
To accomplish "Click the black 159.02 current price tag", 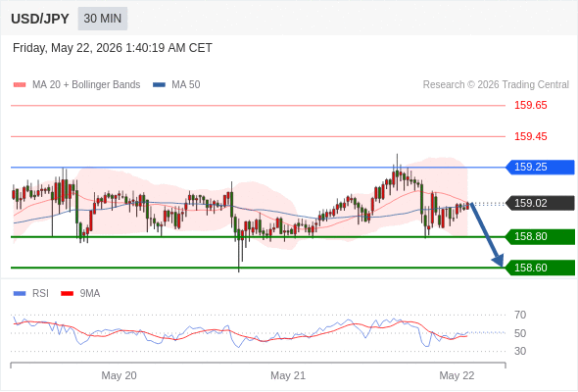I will 540,203.
